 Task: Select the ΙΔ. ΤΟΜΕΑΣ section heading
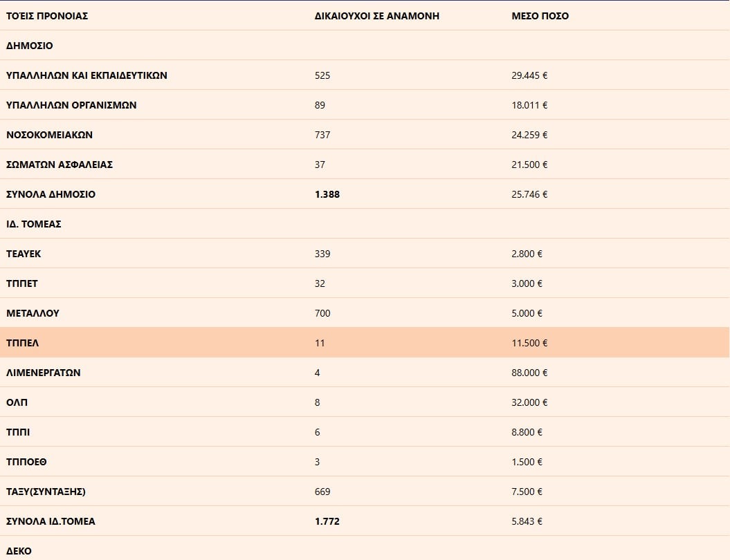click(x=34, y=224)
